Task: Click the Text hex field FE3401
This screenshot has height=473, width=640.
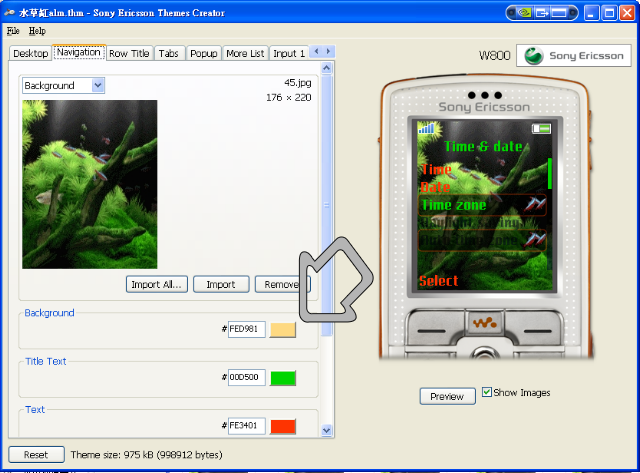Action: pos(247,426)
